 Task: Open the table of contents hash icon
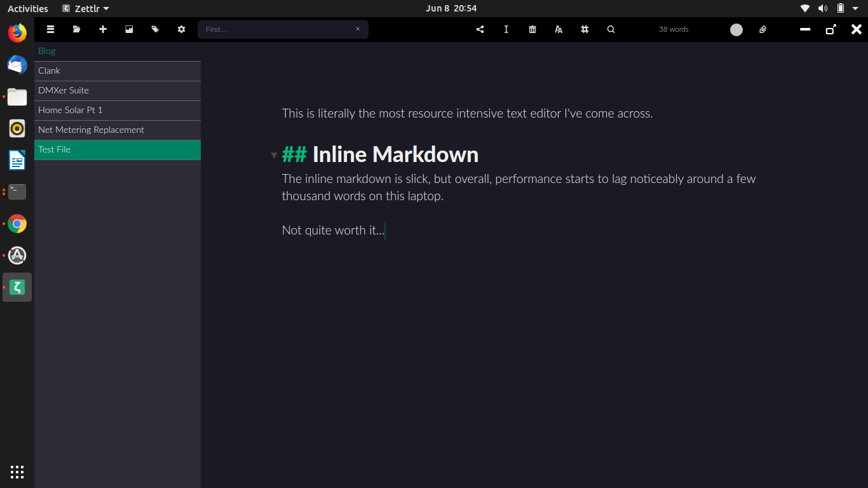coord(585,29)
